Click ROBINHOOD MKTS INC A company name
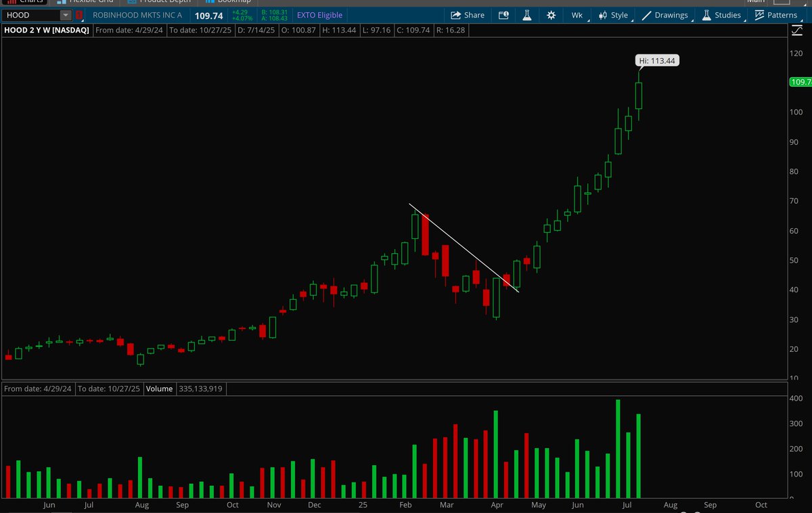 tap(137, 15)
